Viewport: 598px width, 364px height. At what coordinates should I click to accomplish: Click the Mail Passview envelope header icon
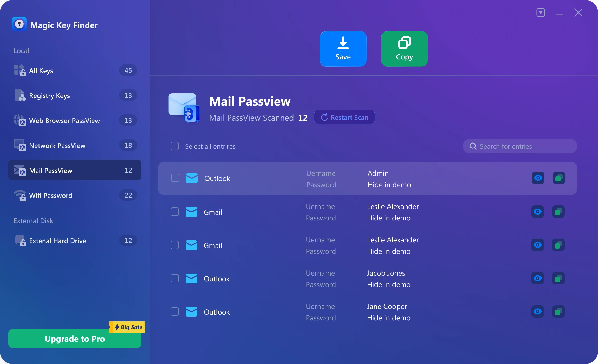pyautogui.click(x=184, y=107)
